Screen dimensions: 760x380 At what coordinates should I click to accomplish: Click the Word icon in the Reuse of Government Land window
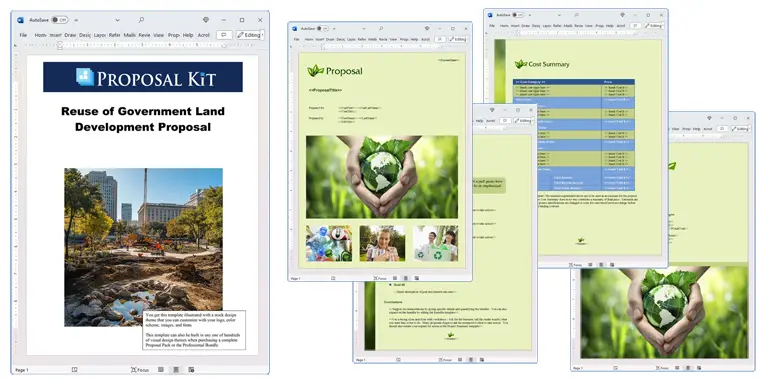pyautogui.click(x=20, y=20)
